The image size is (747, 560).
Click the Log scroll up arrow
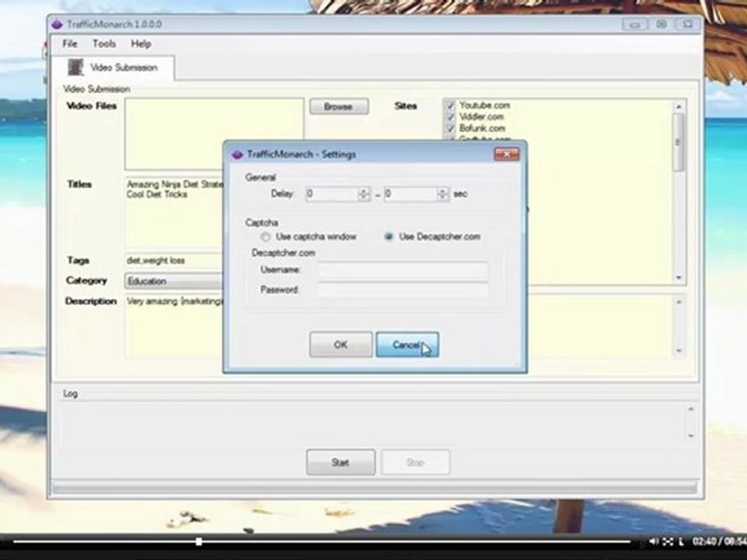click(690, 410)
